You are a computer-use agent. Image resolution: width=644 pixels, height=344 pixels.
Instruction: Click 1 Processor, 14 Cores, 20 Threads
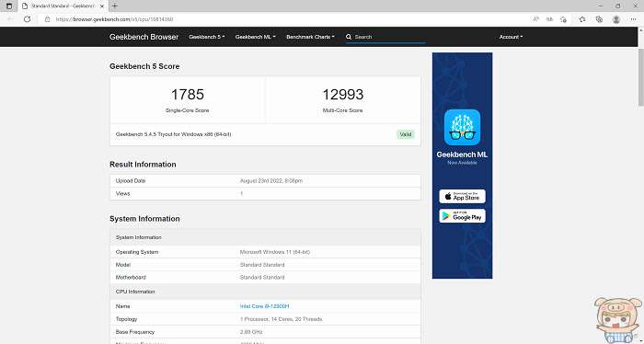point(281,319)
